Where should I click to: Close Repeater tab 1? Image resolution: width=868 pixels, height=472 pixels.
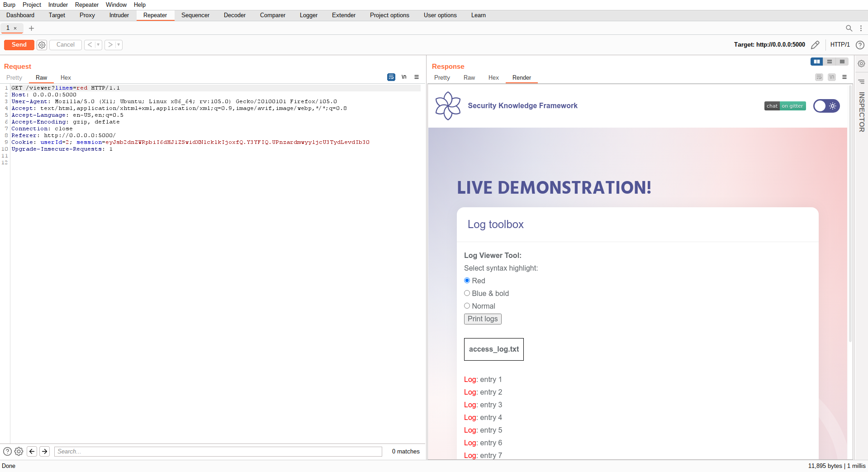pyautogui.click(x=15, y=28)
